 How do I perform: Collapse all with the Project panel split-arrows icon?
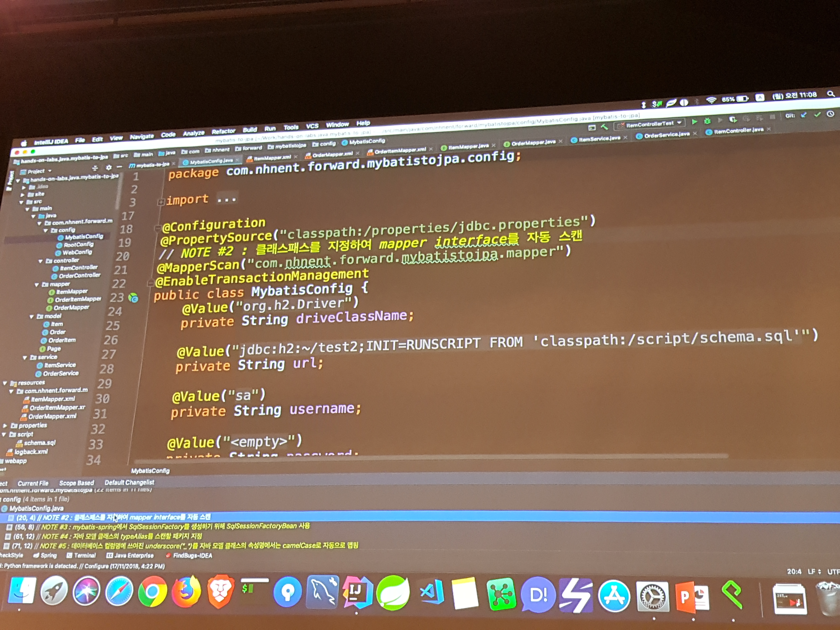95,168
